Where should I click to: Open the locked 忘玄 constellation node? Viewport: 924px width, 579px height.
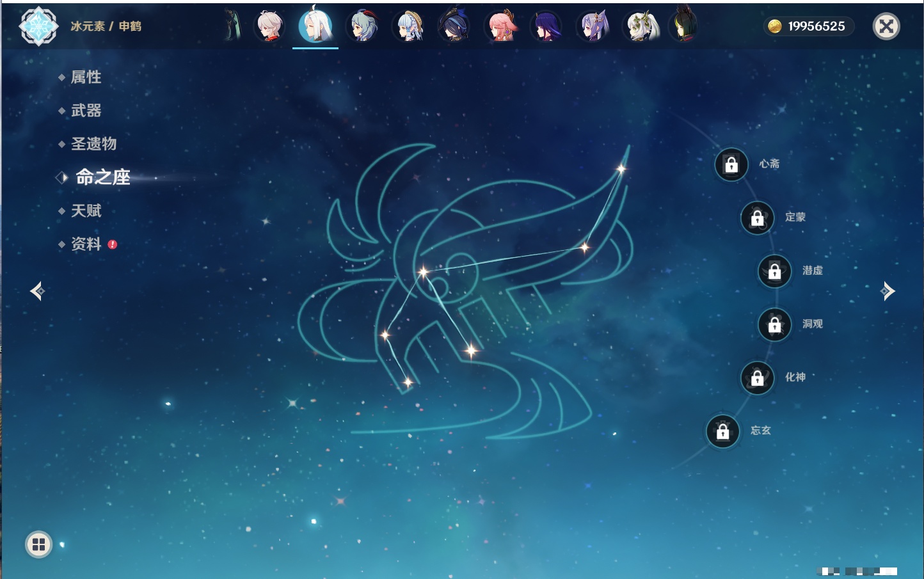pos(723,431)
